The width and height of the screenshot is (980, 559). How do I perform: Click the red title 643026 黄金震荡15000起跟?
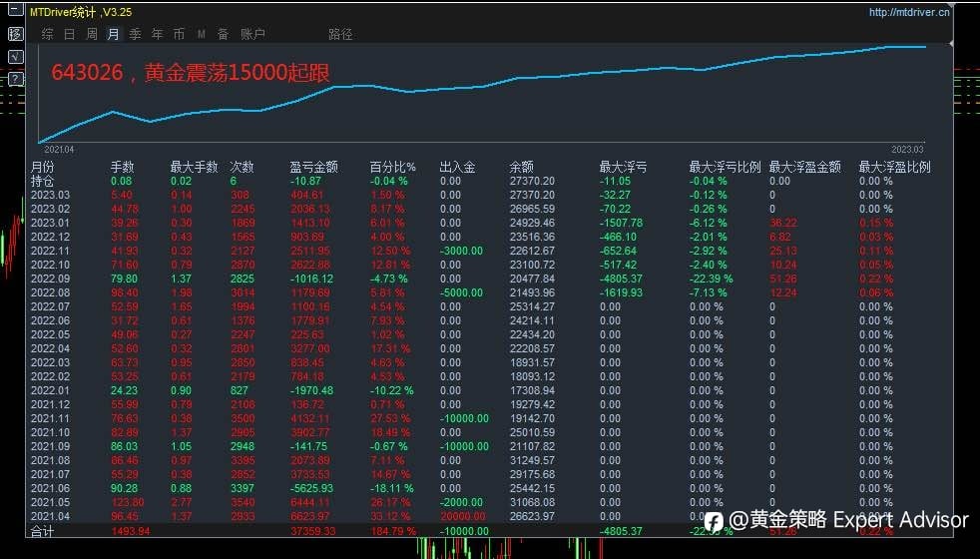190,73
